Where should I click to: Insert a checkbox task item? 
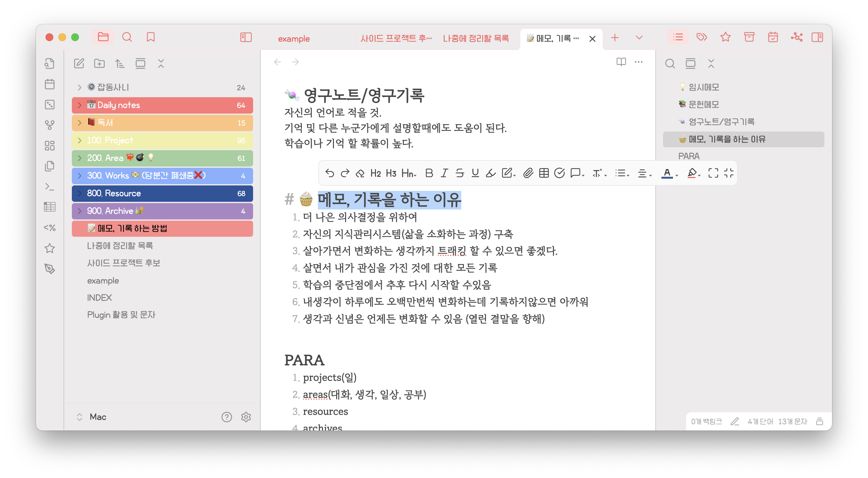559,173
